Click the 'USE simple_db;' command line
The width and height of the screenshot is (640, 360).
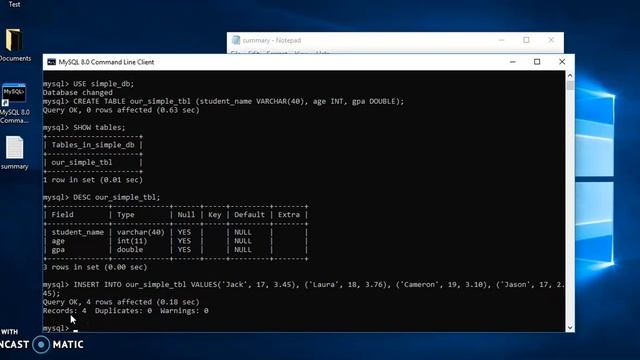tap(89, 84)
